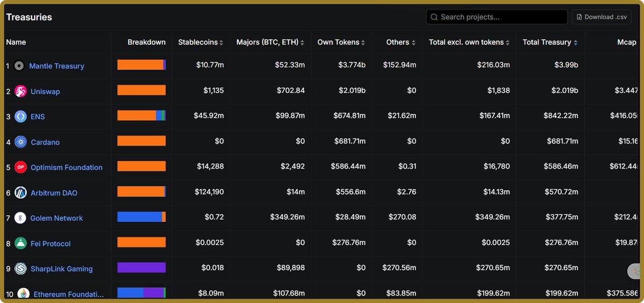Image resolution: width=644 pixels, height=303 pixels.
Task: Click Golem majors value $349.26m
Action: coord(288,217)
